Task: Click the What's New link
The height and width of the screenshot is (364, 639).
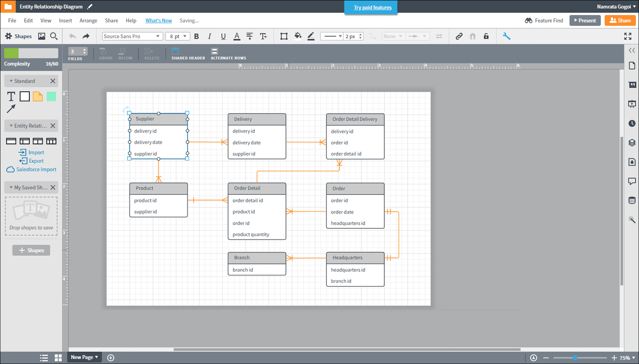Action: point(159,21)
